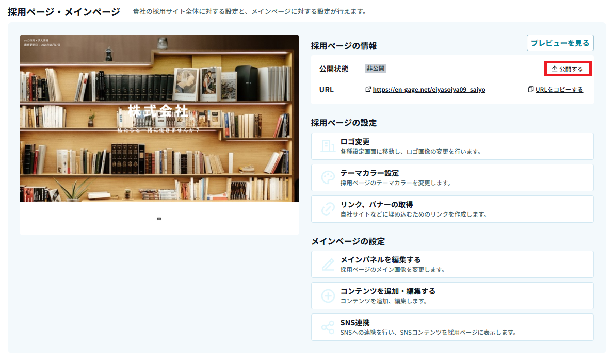
Task: Click the upload arrow icon beside 公開する
Action: [555, 69]
